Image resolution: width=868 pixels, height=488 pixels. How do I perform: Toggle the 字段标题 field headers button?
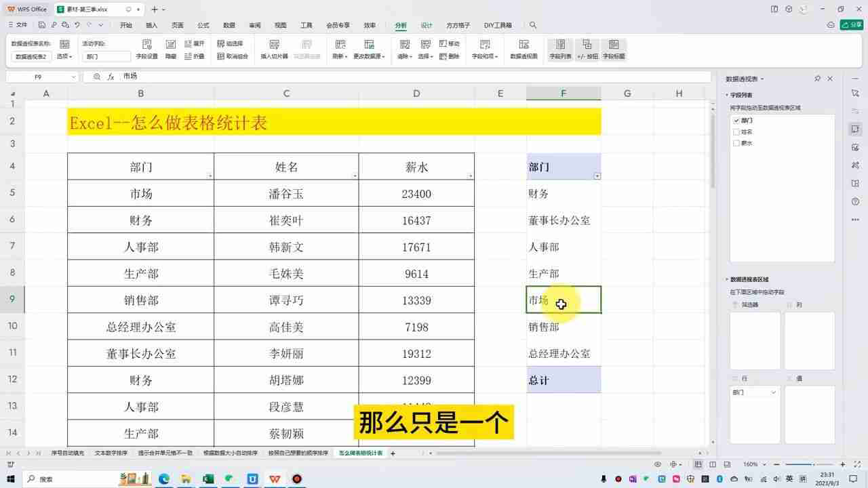point(614,49)
